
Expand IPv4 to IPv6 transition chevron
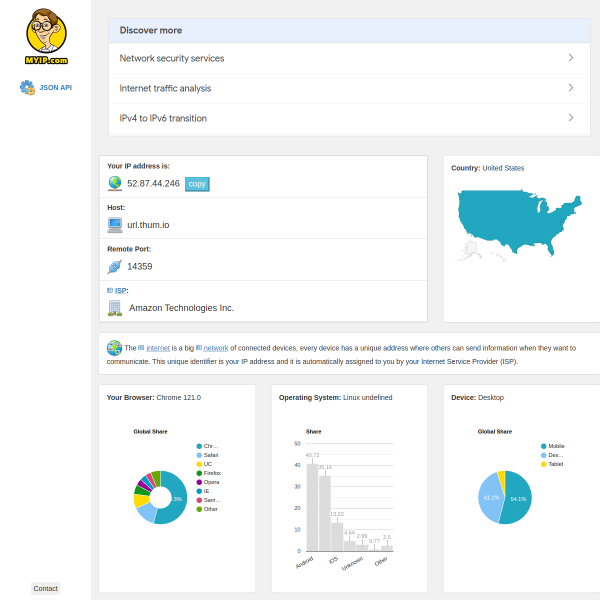(x=571, y=117)
